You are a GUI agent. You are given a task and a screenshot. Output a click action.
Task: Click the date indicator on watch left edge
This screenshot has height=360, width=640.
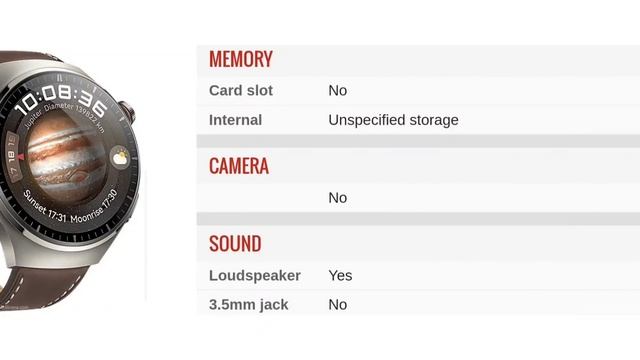coord(13,156)
